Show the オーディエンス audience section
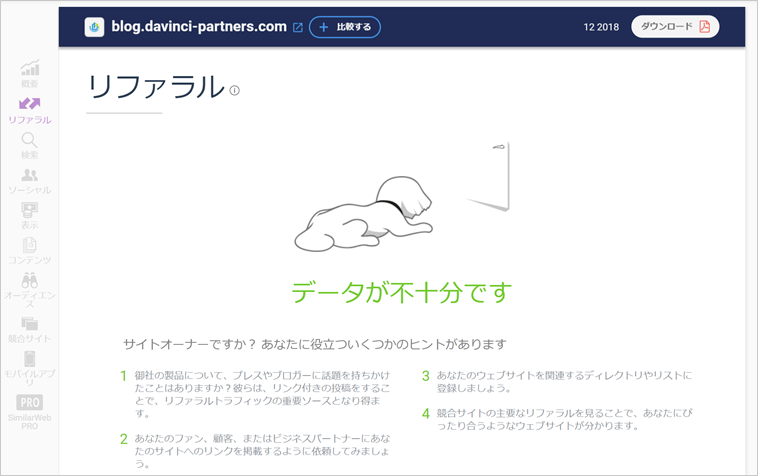Image resolution: width=758 pixels, height=476 pixels. click(x=30, y=289)
